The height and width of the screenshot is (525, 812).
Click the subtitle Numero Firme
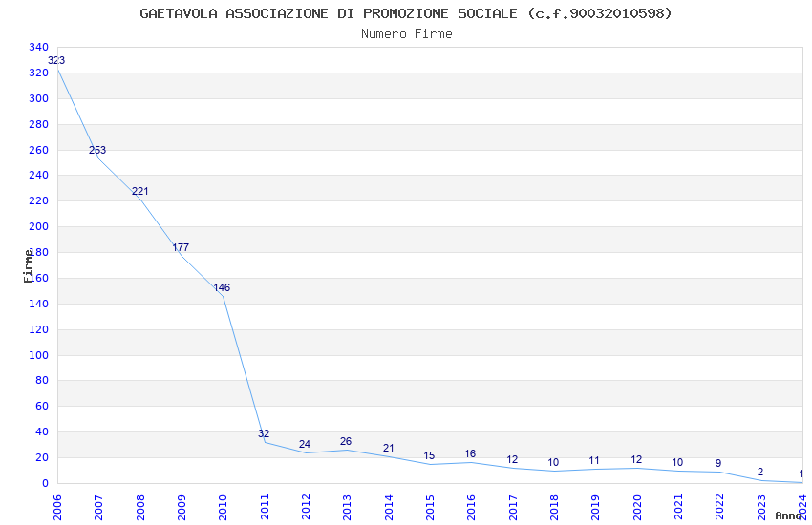(x=407, y=33)
